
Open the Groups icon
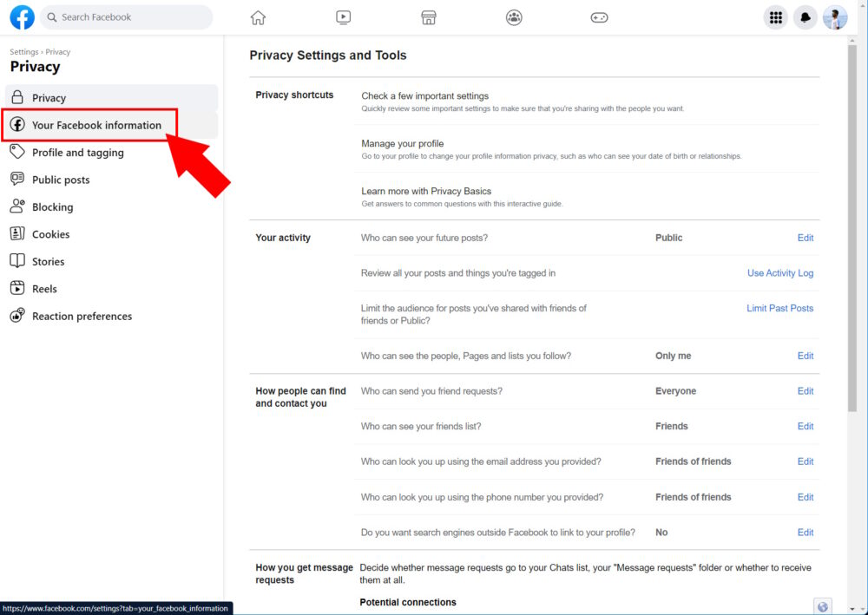pos(514,16)
